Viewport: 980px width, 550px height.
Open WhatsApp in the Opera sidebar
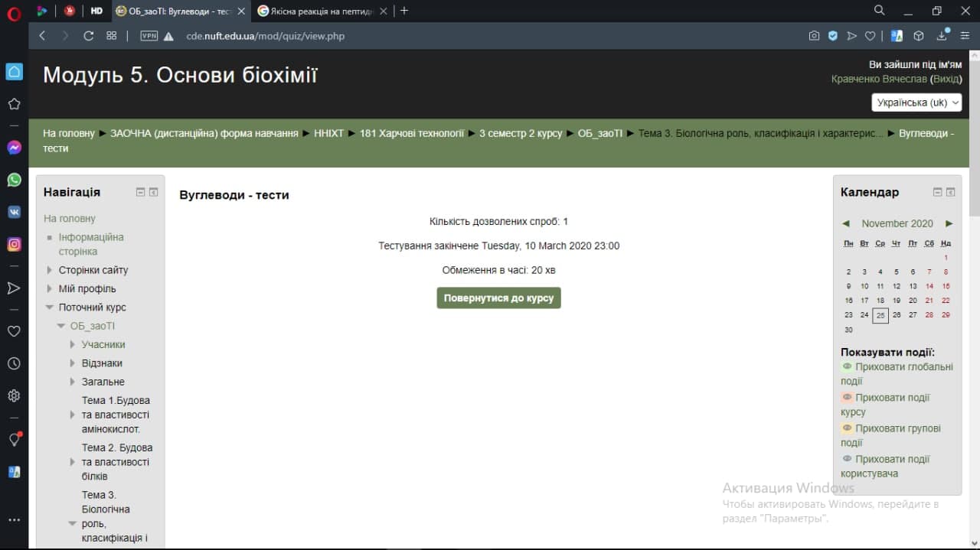[x=14, y=180]
